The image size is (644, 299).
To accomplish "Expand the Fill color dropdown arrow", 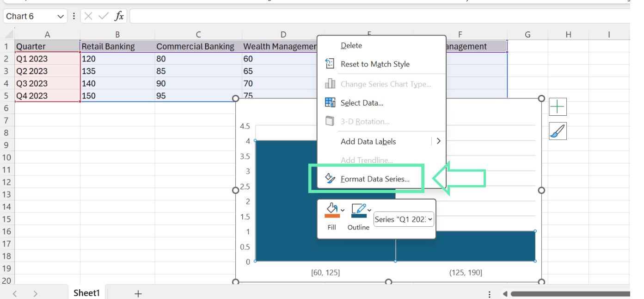I will 343,210.
